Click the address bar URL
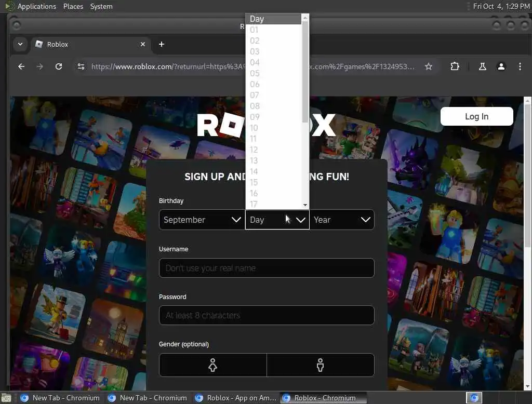 tap(253, 66)
